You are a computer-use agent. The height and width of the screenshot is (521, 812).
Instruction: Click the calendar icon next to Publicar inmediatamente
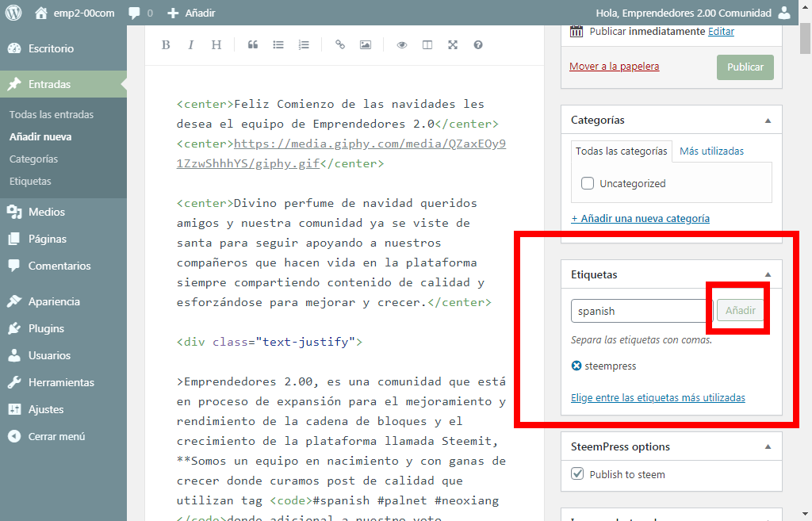pyautogui.click(x=576, y=31)
